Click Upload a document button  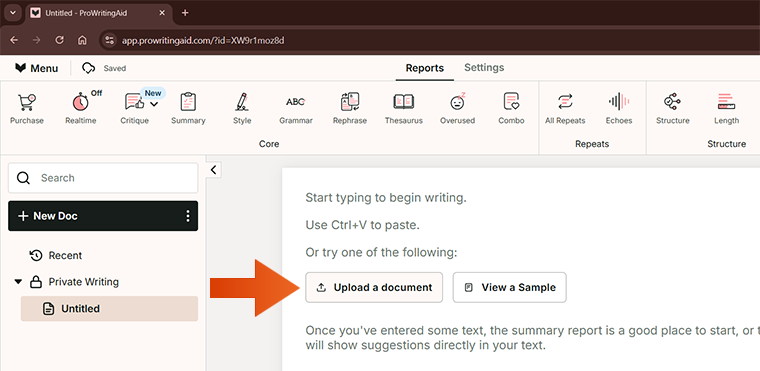coord(374,287)
